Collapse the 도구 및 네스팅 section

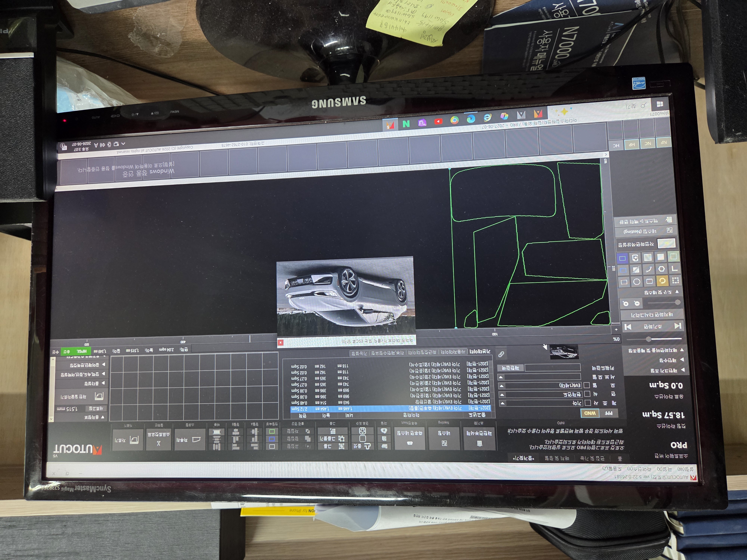pos(661,292)
